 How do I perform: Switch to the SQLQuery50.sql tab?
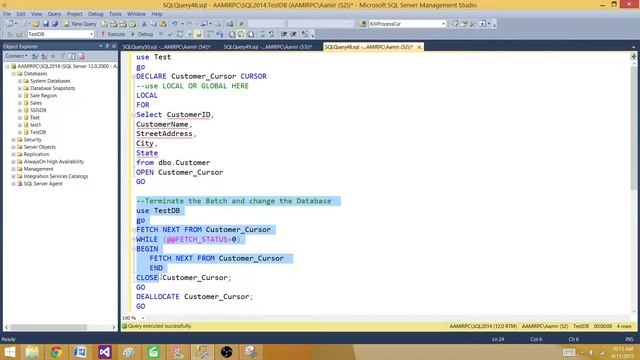click(x=167, y=47)
